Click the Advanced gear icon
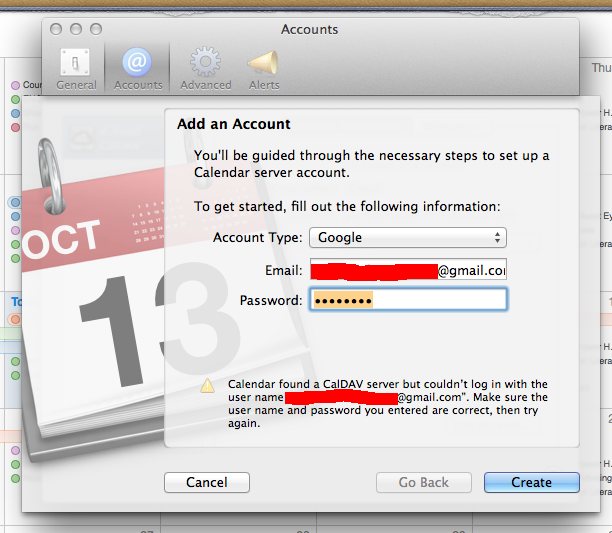This screenshot has height=533, width=612. pos(205,62)
